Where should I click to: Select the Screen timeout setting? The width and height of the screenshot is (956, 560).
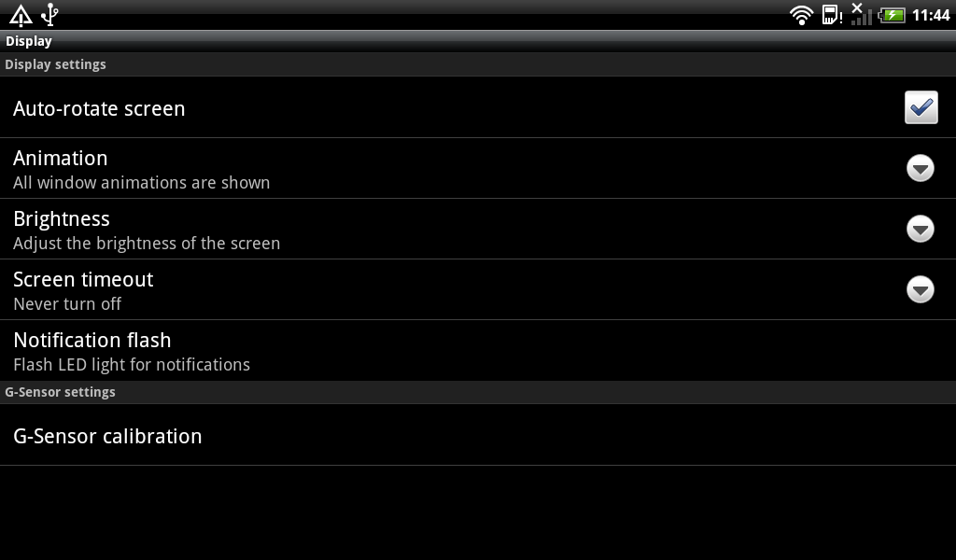[478, 289]
